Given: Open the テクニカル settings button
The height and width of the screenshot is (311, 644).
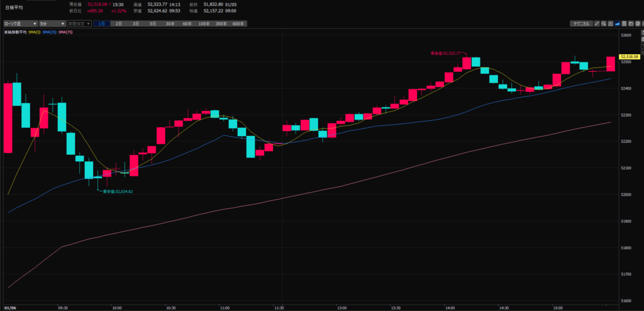Looking at the screenshot, I should (x=581, y=23).
